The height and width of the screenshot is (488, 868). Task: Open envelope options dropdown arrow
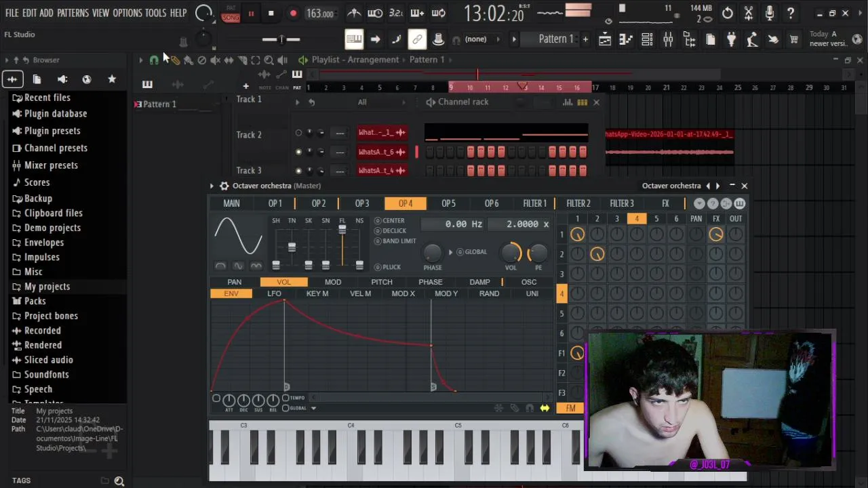click(313, 408)
